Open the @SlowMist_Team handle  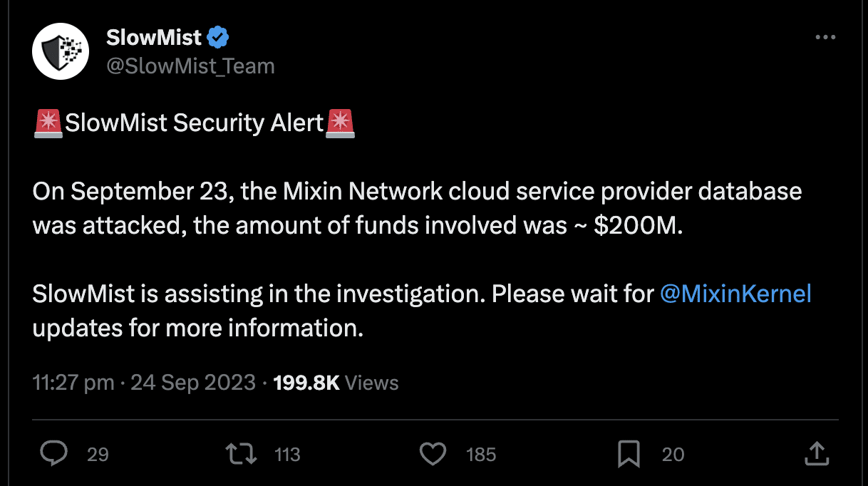tap(190, 66)
